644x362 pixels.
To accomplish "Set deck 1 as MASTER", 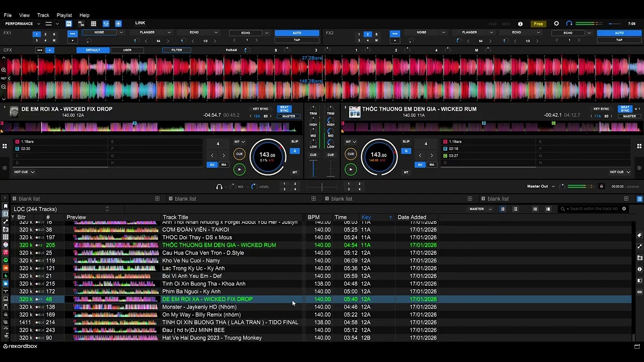I will [289, 116].
